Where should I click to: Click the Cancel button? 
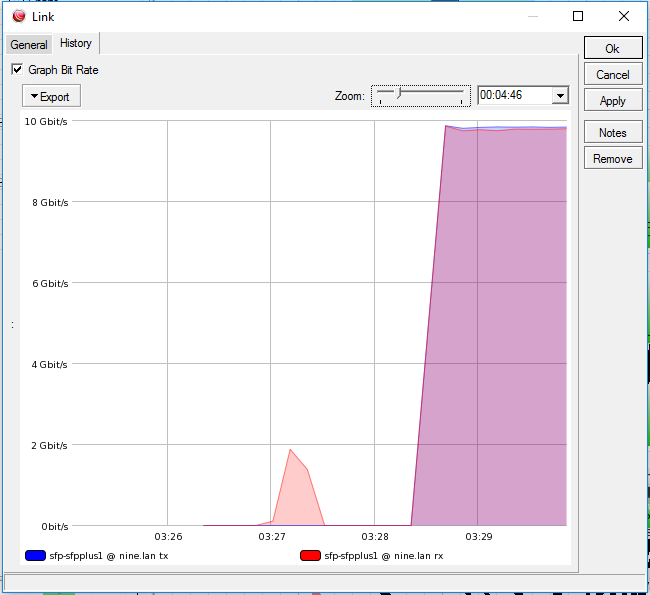613,75
